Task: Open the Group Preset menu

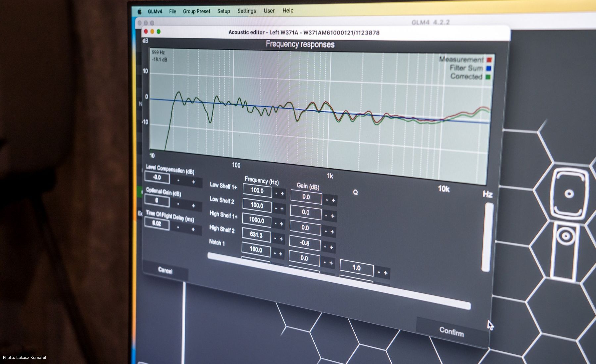Action: coord(196,11)
